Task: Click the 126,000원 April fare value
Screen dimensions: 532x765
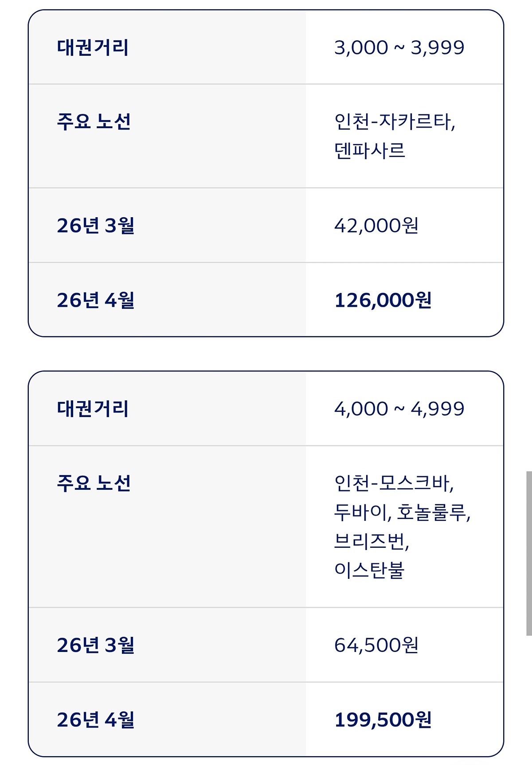Action: coord(383,300)
